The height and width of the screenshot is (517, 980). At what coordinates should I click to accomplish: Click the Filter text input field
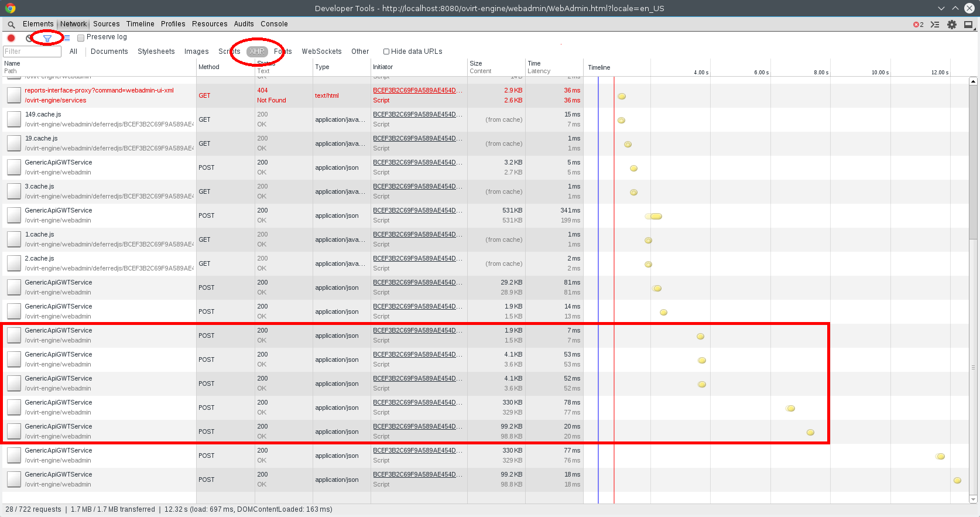tap(32, 52)
